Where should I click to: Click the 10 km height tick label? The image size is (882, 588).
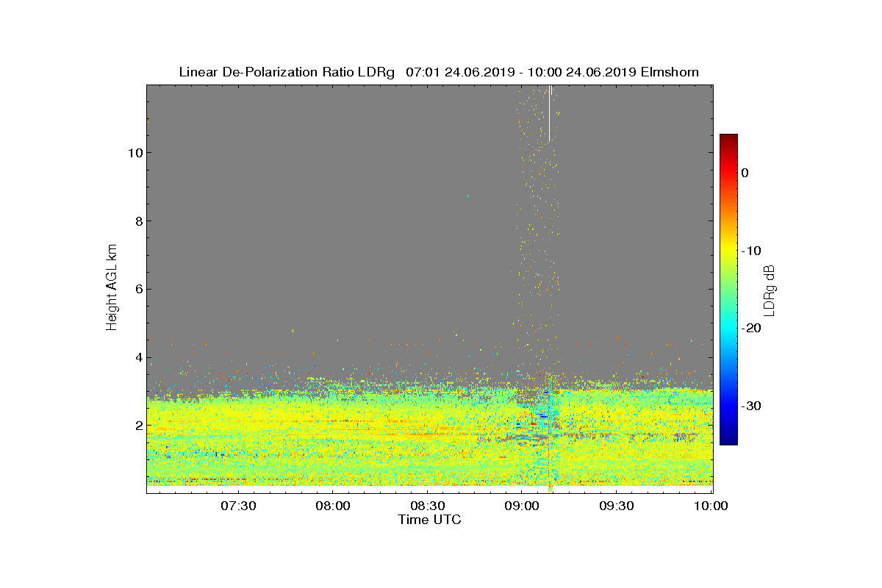point(134,153)
